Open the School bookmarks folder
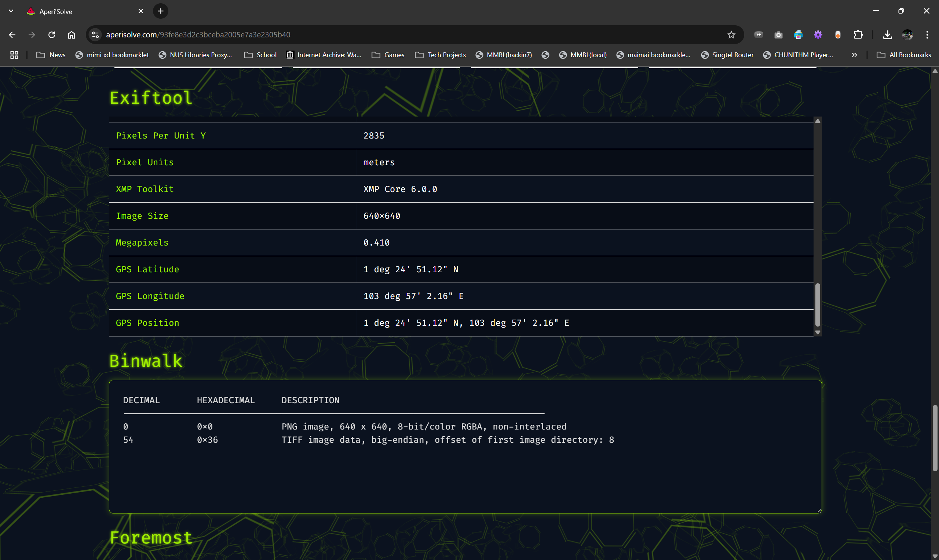This screenshot has height=560, width=939. 260,55
